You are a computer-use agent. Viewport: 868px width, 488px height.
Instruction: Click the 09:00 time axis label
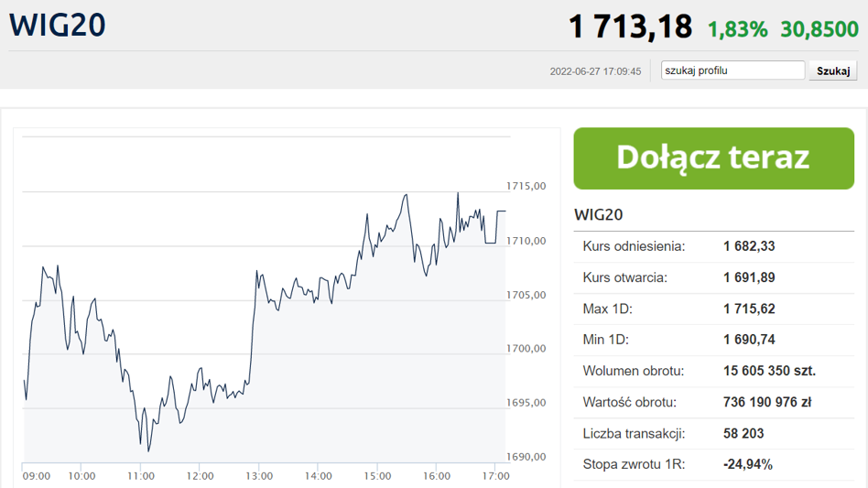(36, 476)
